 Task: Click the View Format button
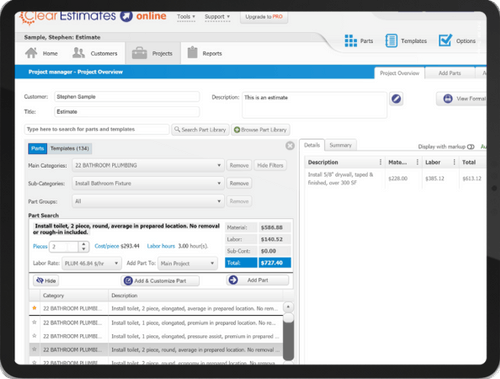[x=463, y=99]
